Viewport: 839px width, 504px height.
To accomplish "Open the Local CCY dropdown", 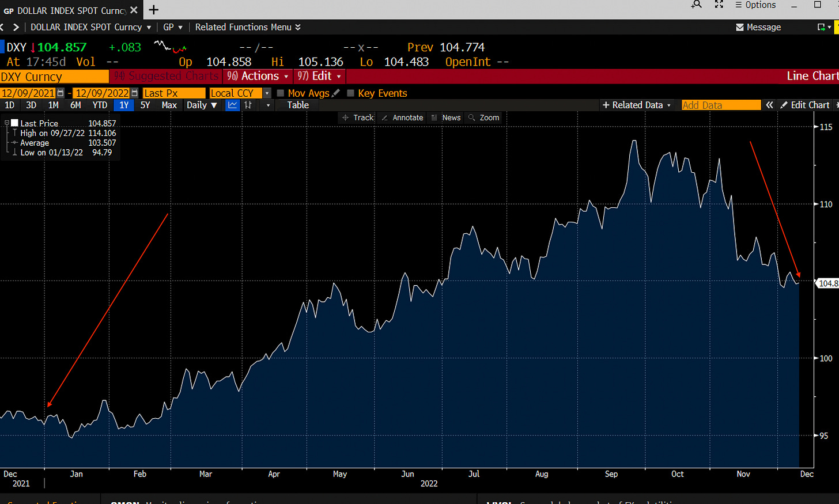I will (x=266, y=93).
